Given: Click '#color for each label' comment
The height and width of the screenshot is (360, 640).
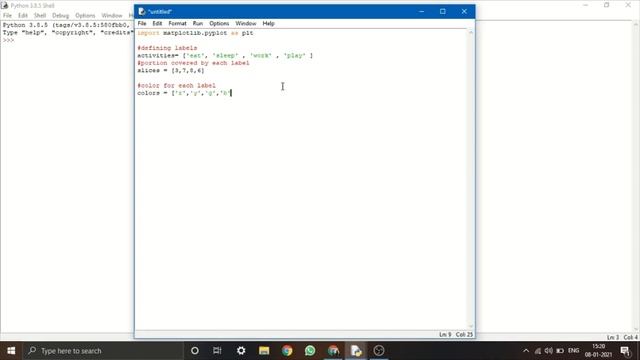Looking at the screenshot, I should tap(176, 86).
